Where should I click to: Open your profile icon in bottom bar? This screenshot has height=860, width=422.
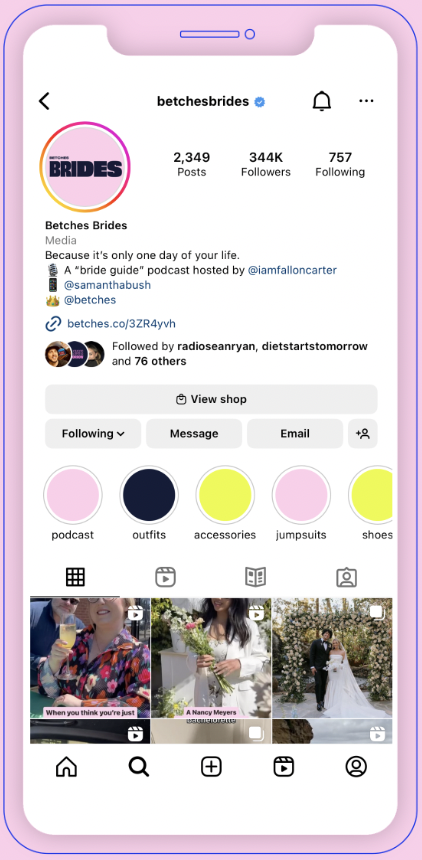[356, 766]
